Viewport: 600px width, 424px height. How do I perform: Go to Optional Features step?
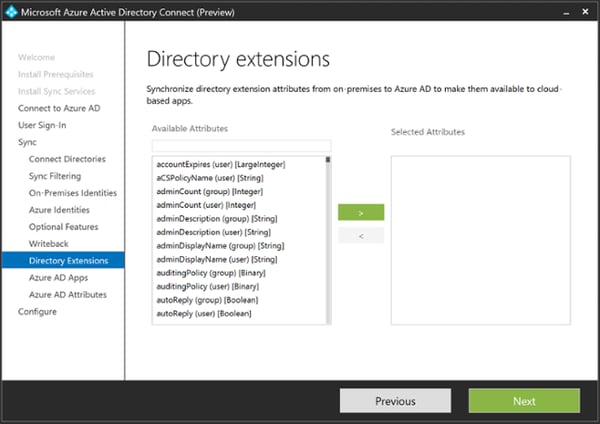(x=64, y=227)
